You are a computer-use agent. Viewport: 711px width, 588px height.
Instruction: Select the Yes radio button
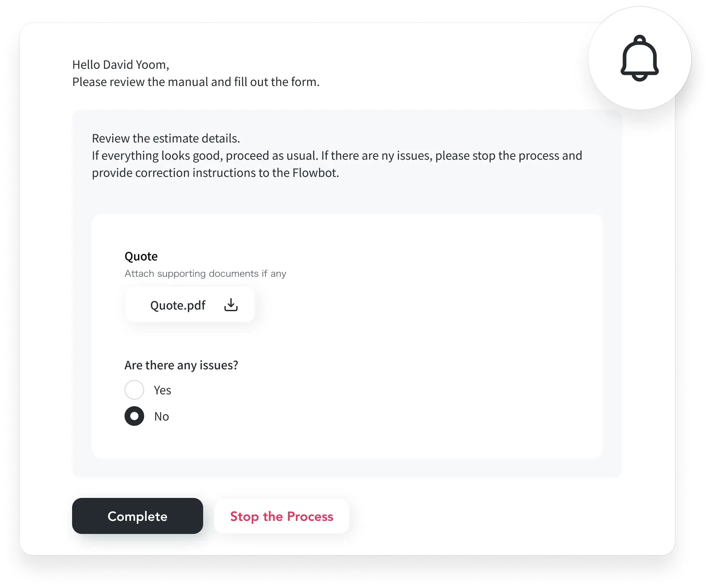click(134, 390)
